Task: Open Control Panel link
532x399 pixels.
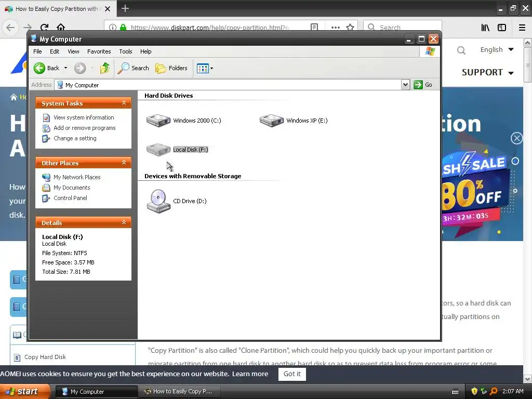Action: 70,198
